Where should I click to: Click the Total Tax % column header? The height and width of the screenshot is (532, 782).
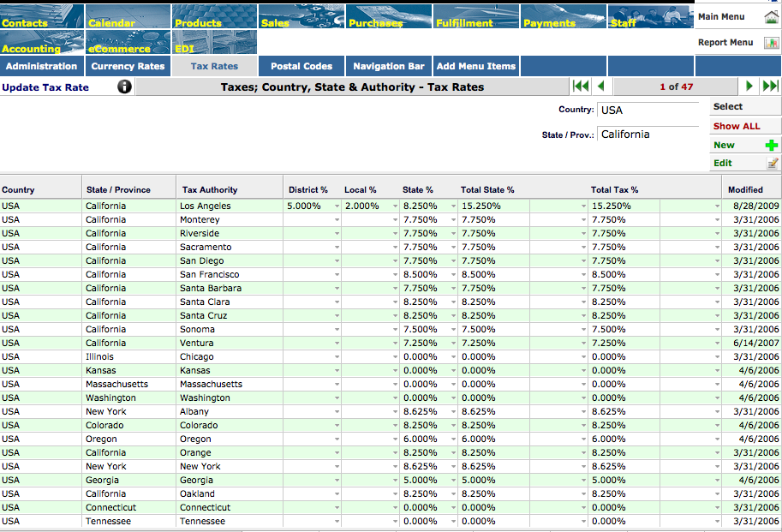coord(614,189)
